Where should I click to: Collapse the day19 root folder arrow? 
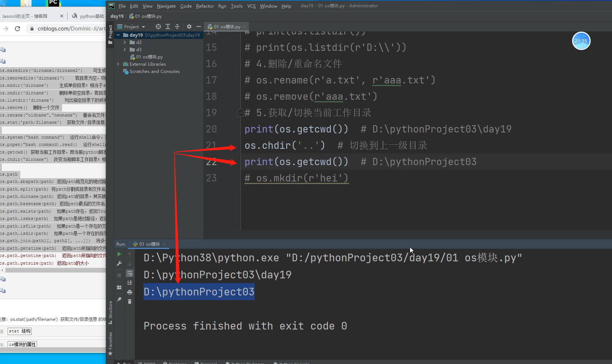(118, 35)
